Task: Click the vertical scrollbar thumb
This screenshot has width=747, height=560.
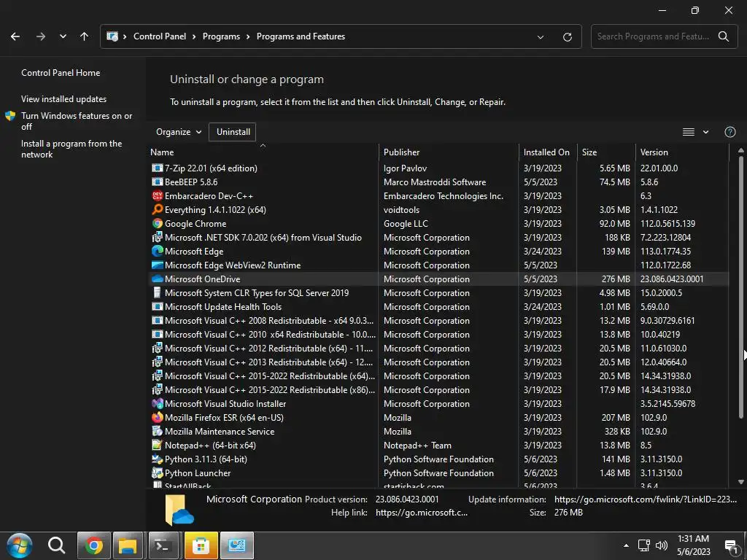Action: point(741,286)
